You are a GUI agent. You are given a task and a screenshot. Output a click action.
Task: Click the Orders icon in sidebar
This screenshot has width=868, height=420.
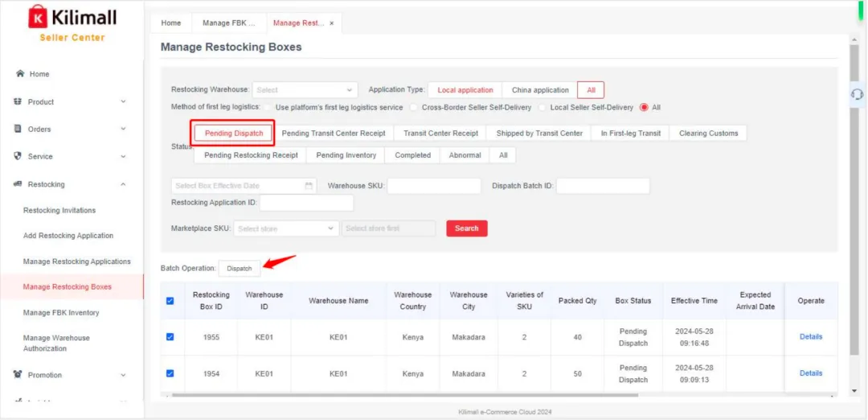tap(17, 129)
